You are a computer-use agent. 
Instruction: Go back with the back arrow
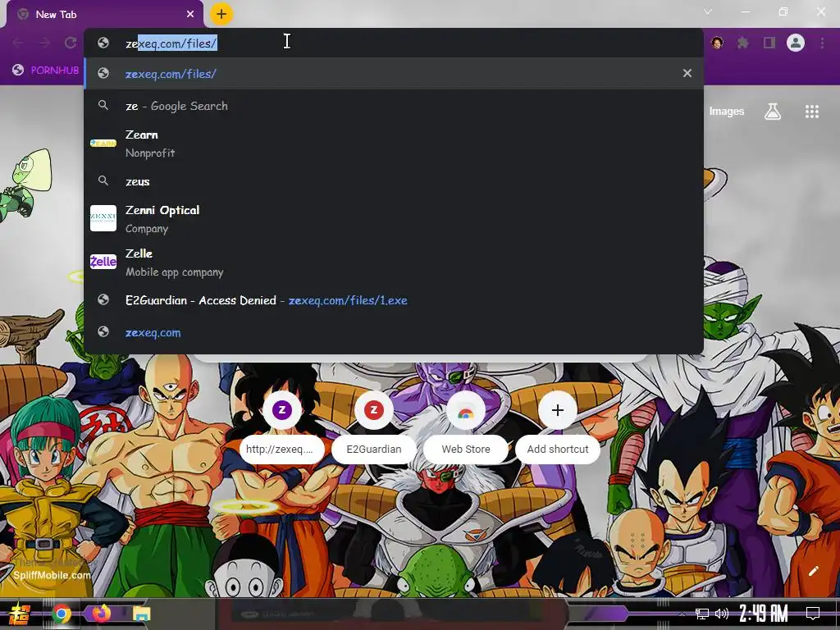click(18, 43)
